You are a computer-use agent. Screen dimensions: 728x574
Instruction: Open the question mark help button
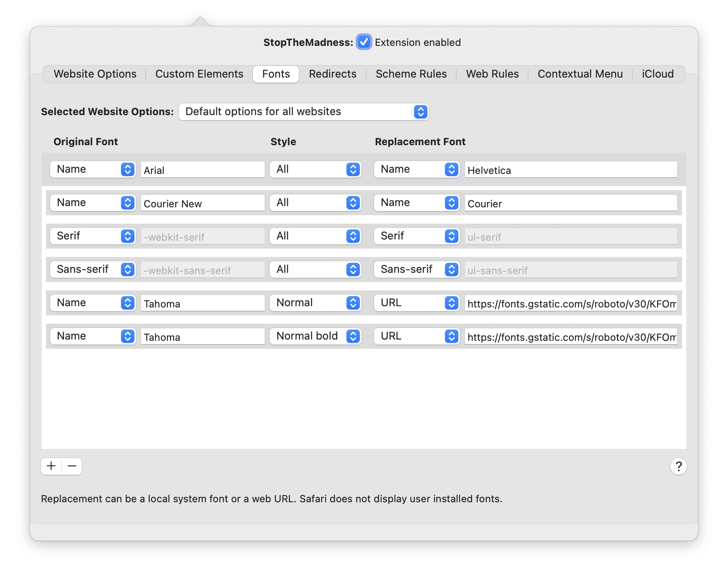click(x=678, y=466)
